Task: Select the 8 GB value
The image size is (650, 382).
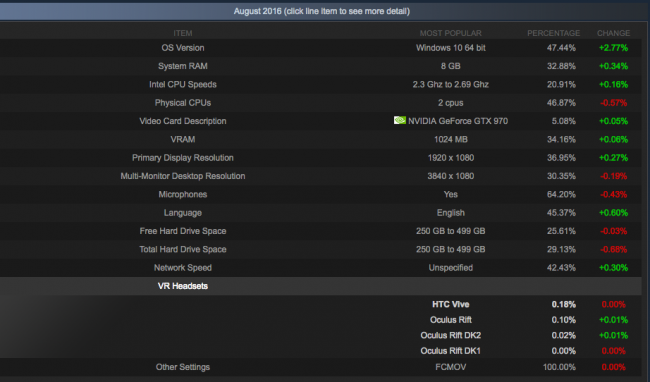Action: coord(451,66)
